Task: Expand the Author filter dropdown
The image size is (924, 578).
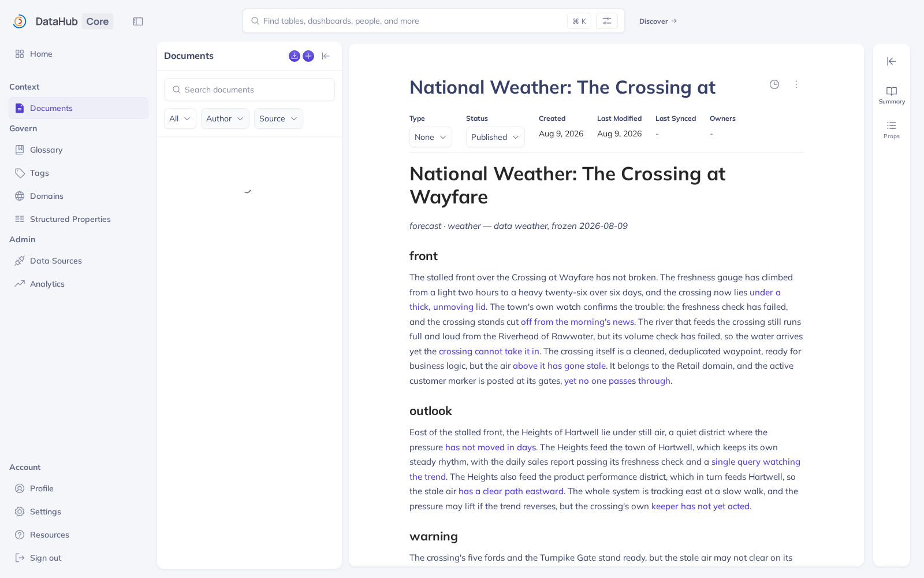Action: click(x=225, y=118)
